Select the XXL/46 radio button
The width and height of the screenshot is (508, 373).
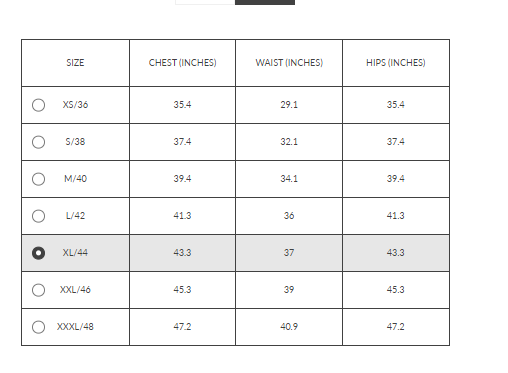coord(38,290)
